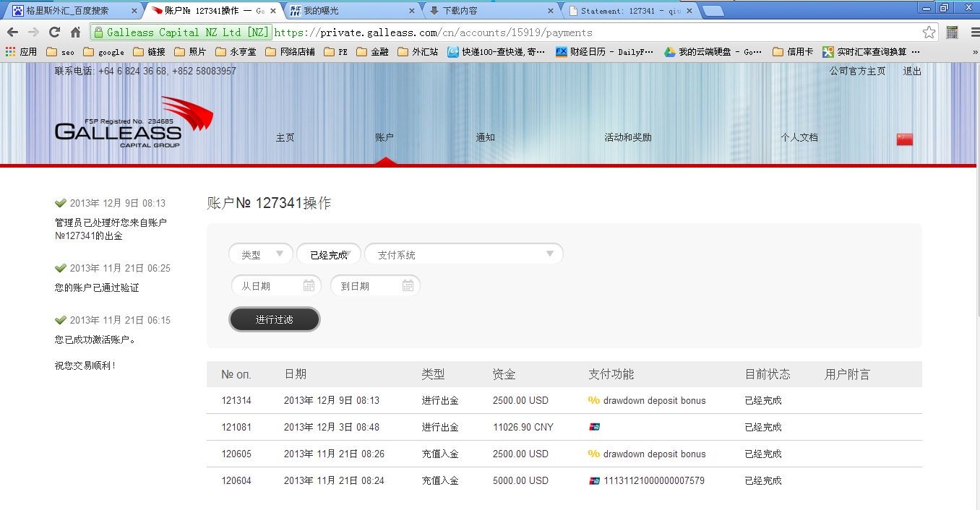
Task: Open calendar icon in 从日期 field
Action: click(309, 285)
